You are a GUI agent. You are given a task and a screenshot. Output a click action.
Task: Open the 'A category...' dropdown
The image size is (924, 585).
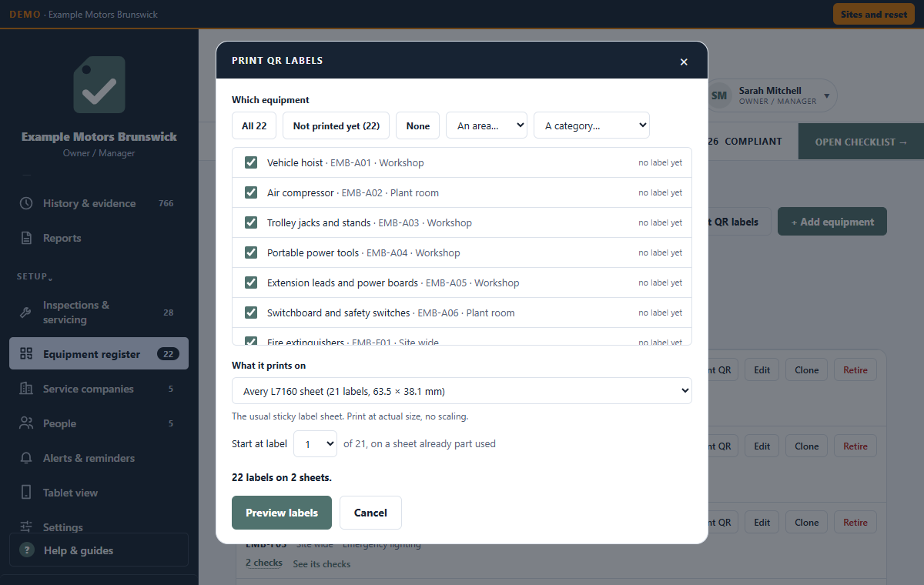pyautogui.click(x=591, y=125)
